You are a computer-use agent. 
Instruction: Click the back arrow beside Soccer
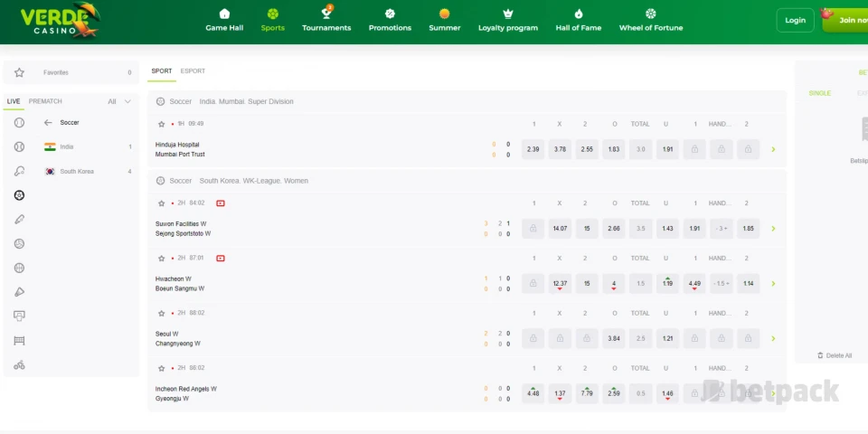49,123
